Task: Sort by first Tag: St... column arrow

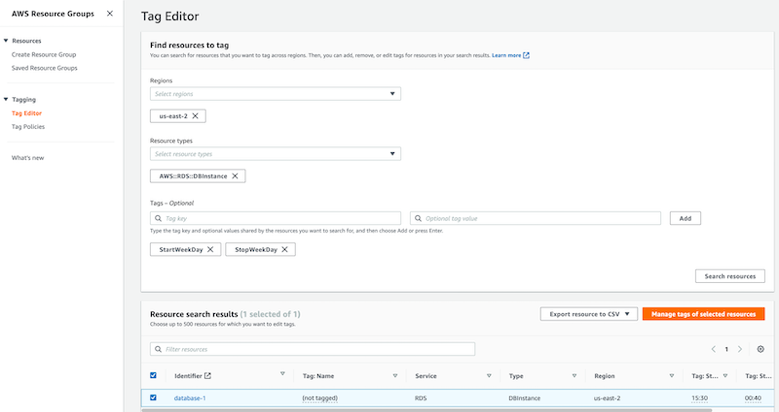Action: coord(725,376)
